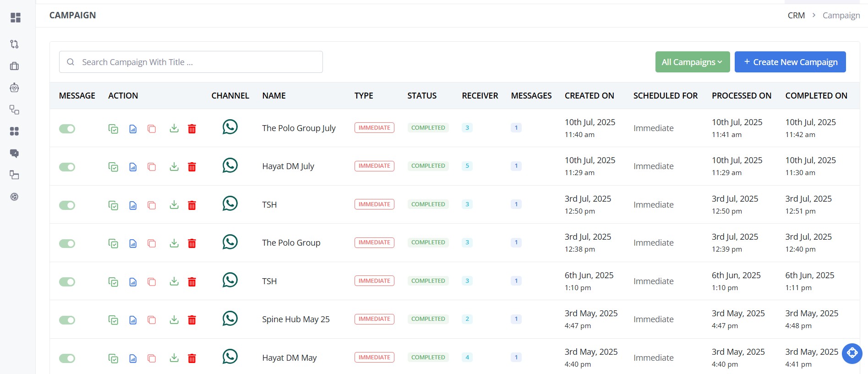This screenshot has height=374, width=868.
Task: Click the IMMEDIATE badge for TSH 6th Jun
Action: click(374, 281)
